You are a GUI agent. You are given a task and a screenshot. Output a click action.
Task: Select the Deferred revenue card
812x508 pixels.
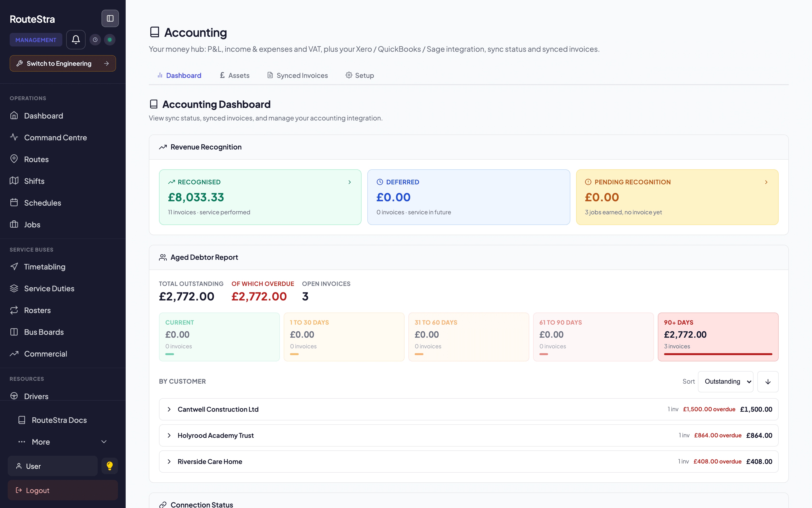[x=468, y=197]
